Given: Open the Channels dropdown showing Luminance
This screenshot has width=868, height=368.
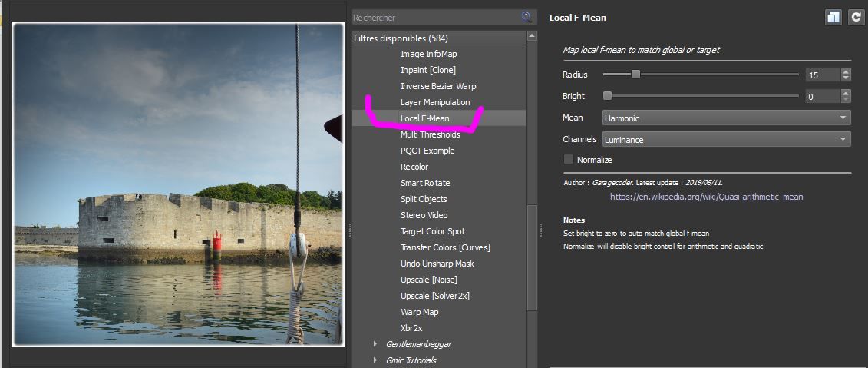Looking at the screenshot, I should click(726, 140).
